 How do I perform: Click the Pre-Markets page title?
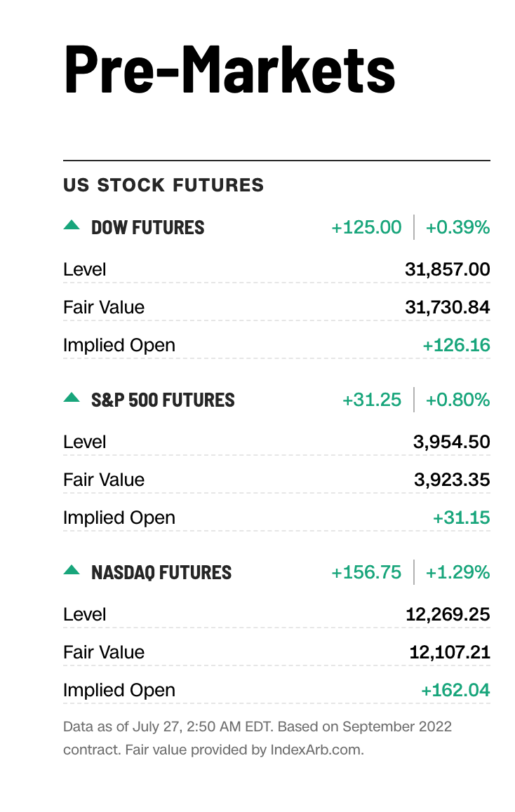click(229, 68)
